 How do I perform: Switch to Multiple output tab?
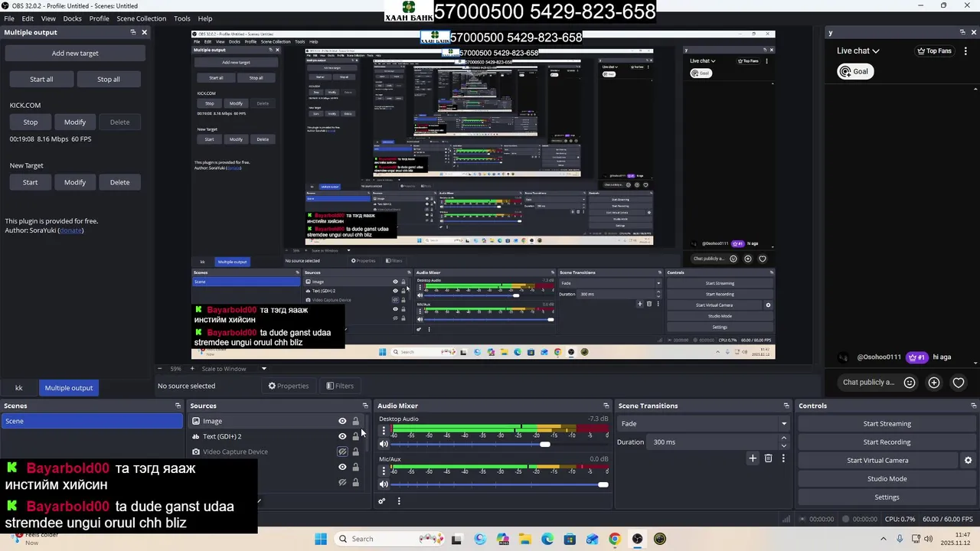[69, 388]
